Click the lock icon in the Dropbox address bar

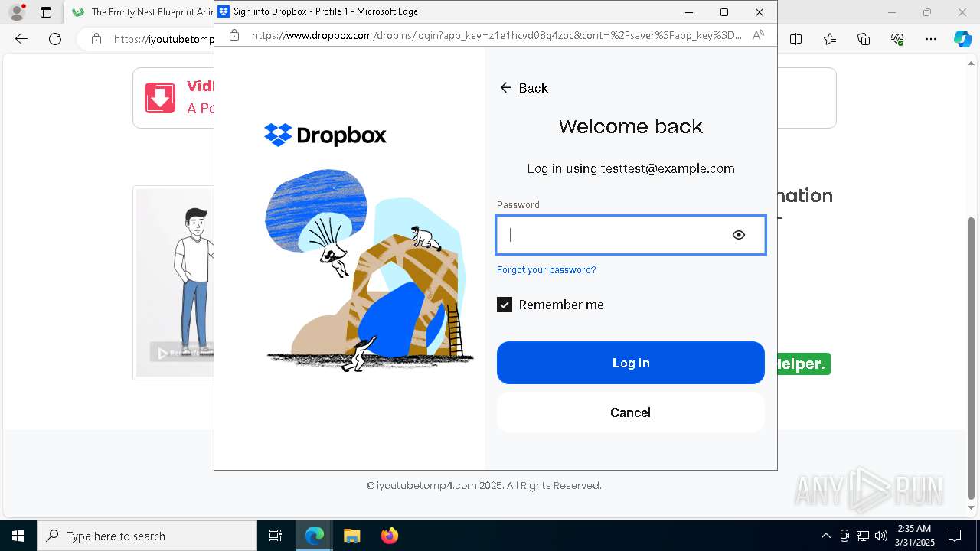(234, 35)
